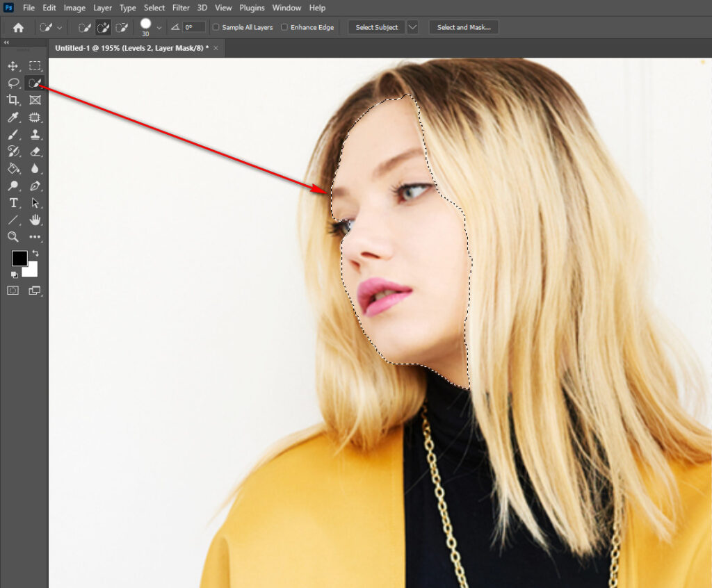Select the Type tool
Viewport: 712px width, 588px height.
tap(13, 203)
